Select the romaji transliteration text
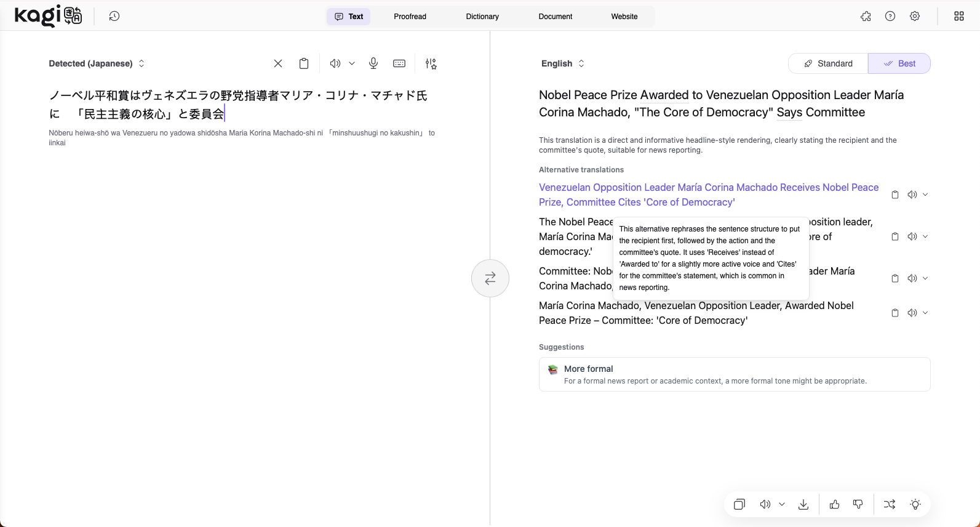980x527 pixels. (242, 137)
